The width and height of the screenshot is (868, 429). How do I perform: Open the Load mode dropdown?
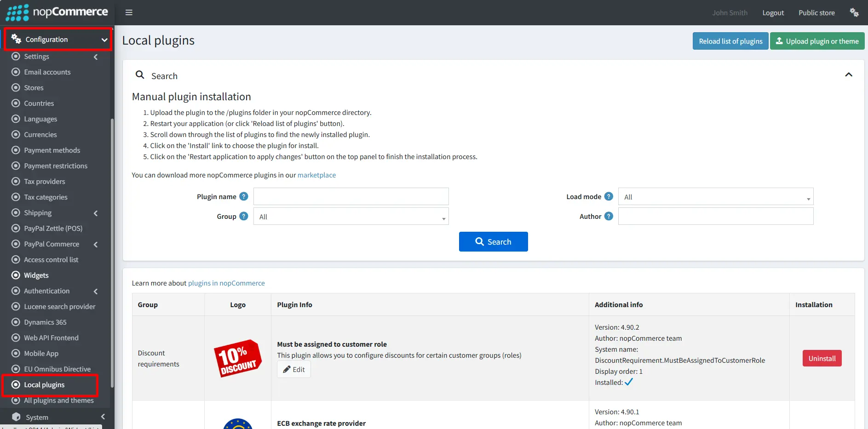(716, 196)
